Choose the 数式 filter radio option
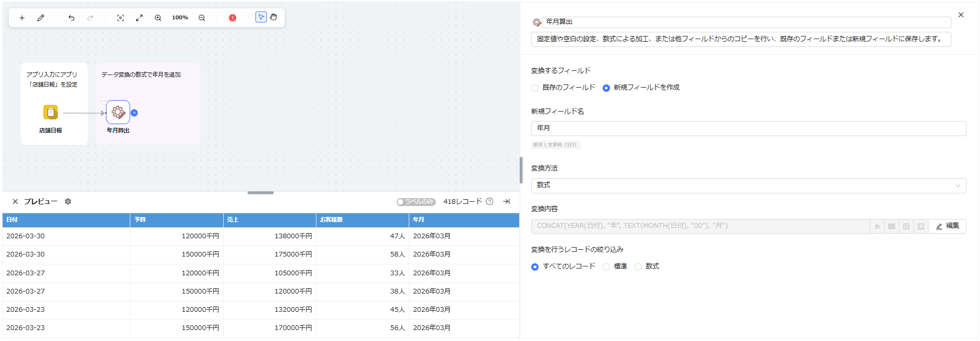Viewport: 980px width, 341px height. 638,267
